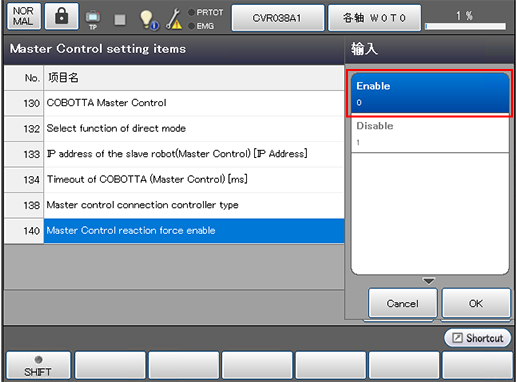The height and width of the screenshot is (382, 516).
Task: Open the wrench warning icon
Action: 174,19
